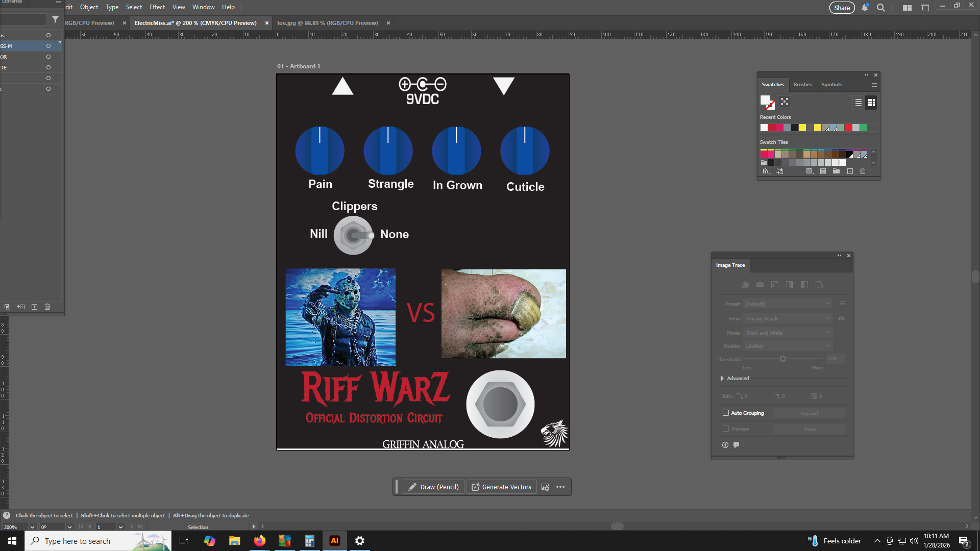Click the Draw (Pencil) button

tap(433, 487)
